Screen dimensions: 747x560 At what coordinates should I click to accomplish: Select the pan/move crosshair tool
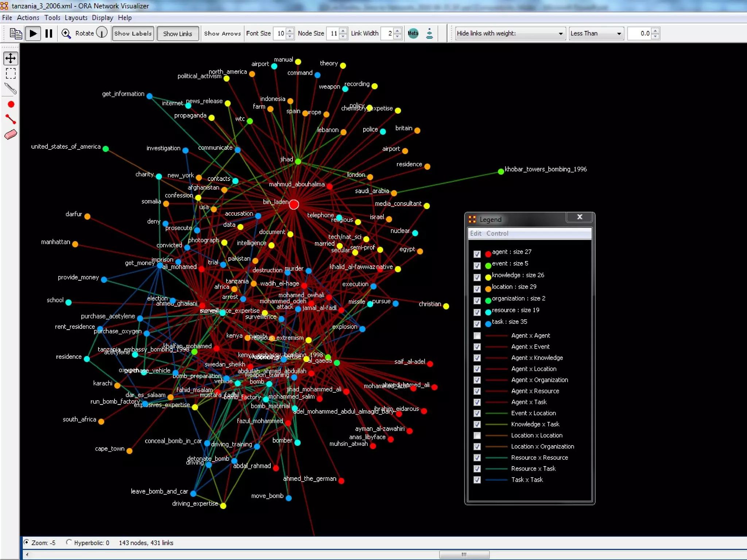click(11, 58)
